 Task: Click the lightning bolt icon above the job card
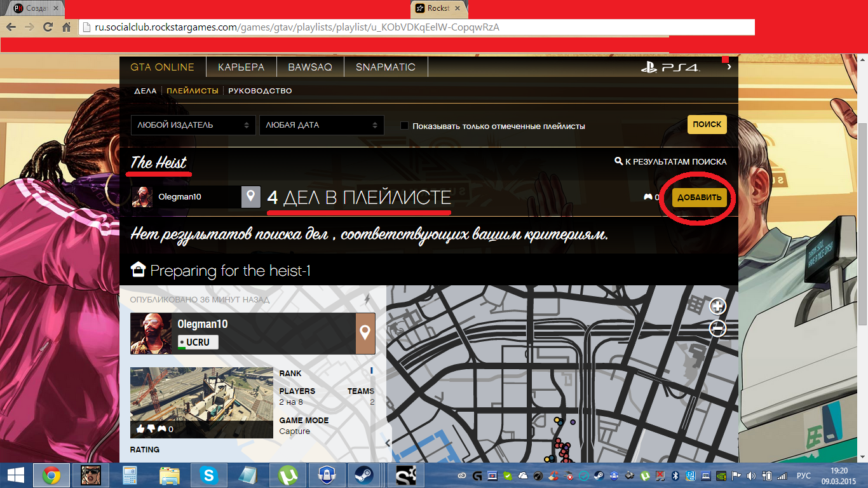click(367, 299)
